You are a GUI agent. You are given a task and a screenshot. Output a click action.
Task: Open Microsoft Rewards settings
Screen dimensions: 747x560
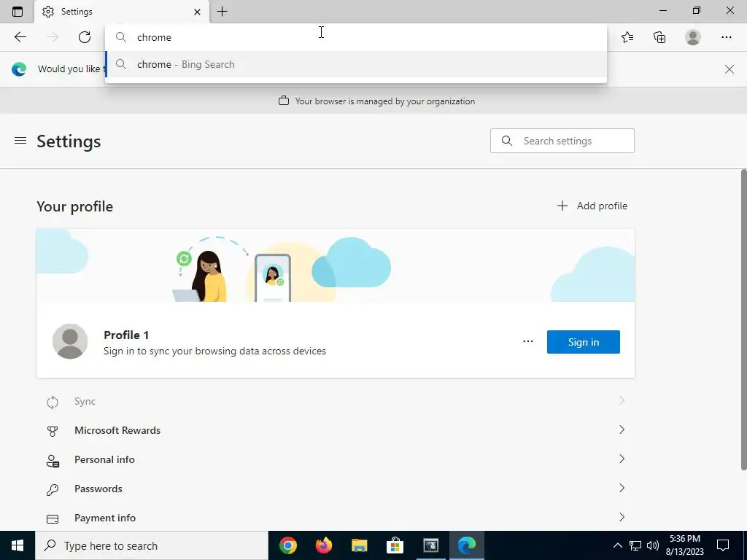pos(336,430)
